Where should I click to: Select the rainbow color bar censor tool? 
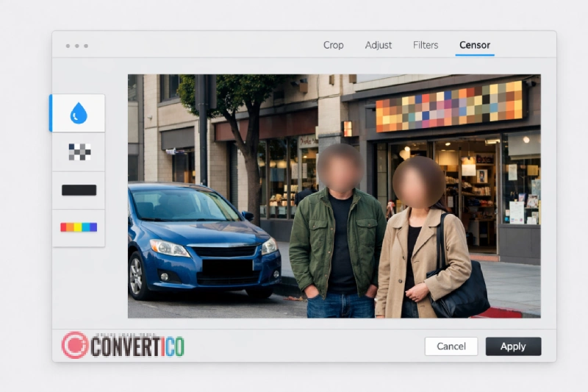click(x=79, y=227)
